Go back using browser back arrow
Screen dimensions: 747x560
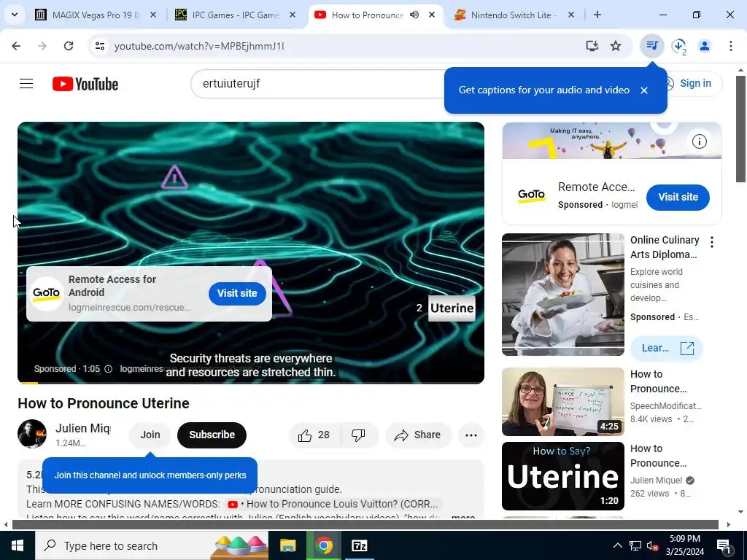16,46
